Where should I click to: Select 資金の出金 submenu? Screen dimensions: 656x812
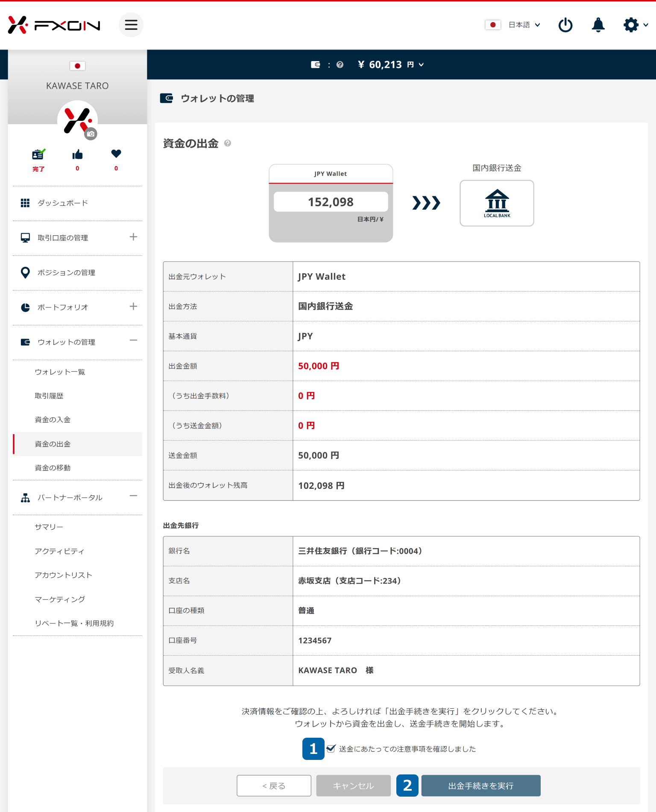77,444
